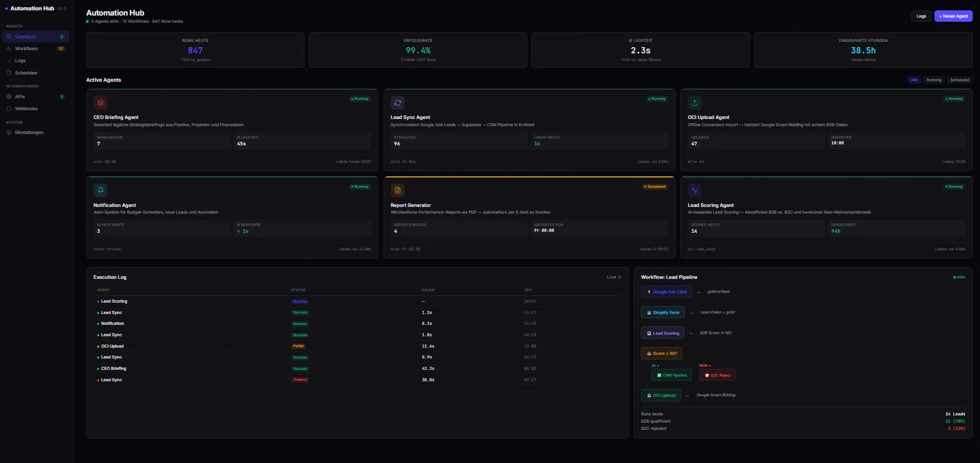Screen dimensions: 980x463
Task: Click the OCI Upload workflow node
Action: (661, 395)
